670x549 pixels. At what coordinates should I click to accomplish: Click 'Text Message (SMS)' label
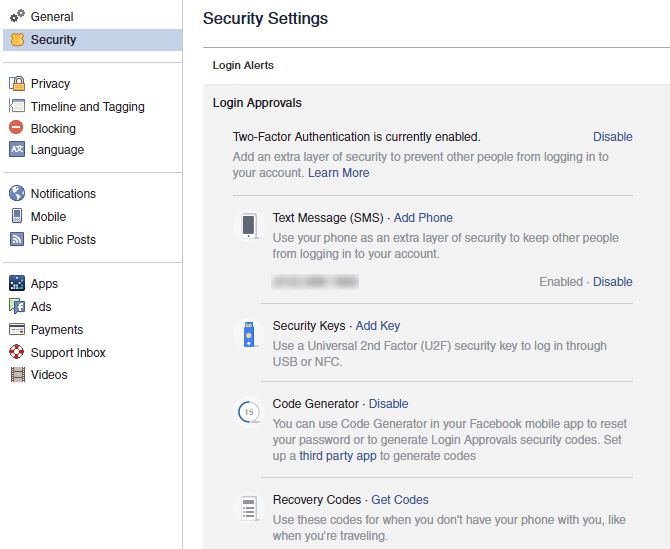coord(328,218)
